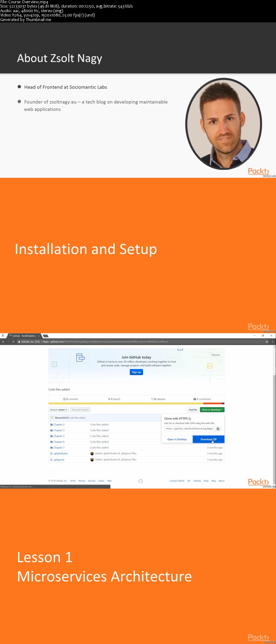Open the Help footer link
The width and height of the screenshot is (276, 644).
click(109, 481)
